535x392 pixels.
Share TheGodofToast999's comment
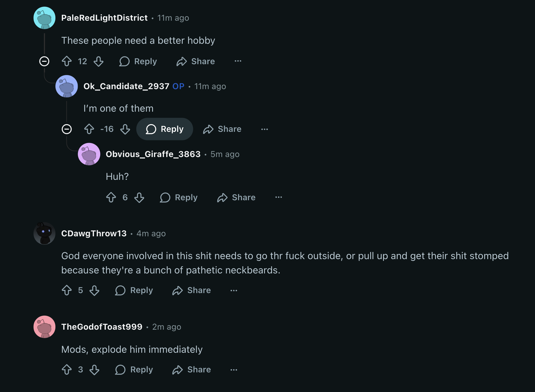(191, 369)
